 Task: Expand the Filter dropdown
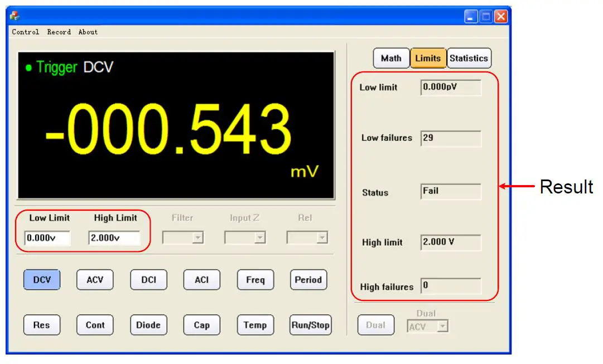184,237
